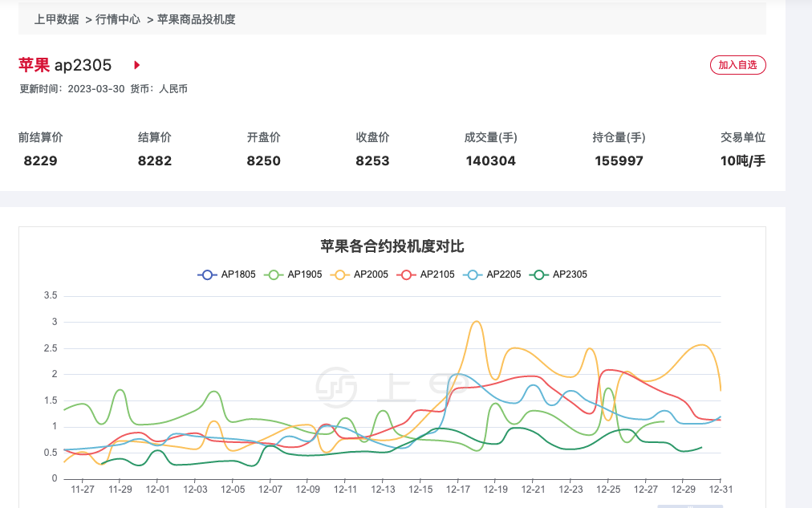Click the dark-green AP2305 legend circle icon

[539, 274]
